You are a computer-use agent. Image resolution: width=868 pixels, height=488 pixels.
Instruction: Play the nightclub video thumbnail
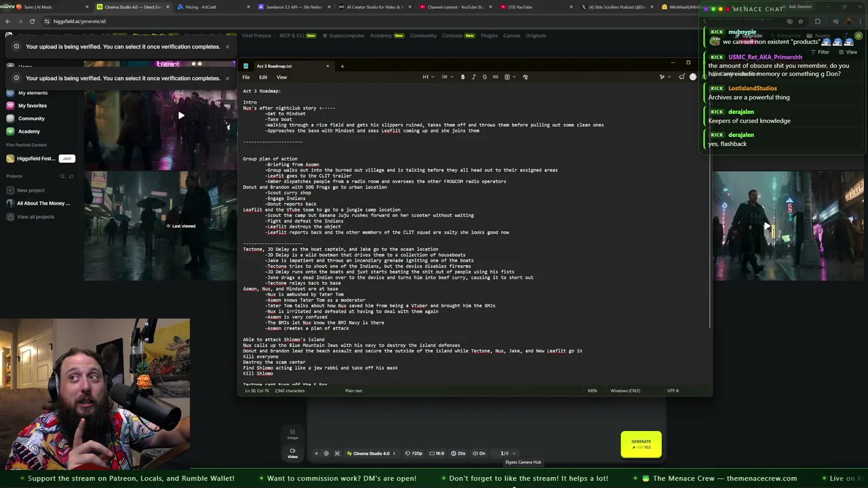(180, 115)
